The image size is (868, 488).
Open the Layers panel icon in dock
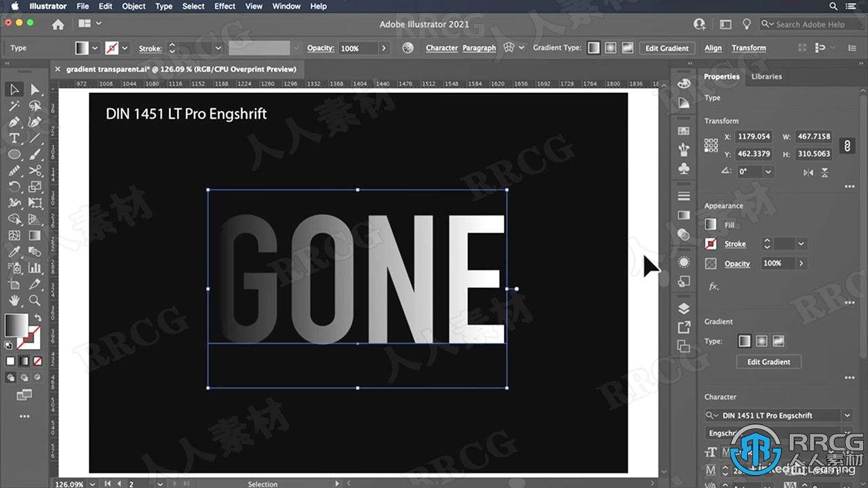684,308
